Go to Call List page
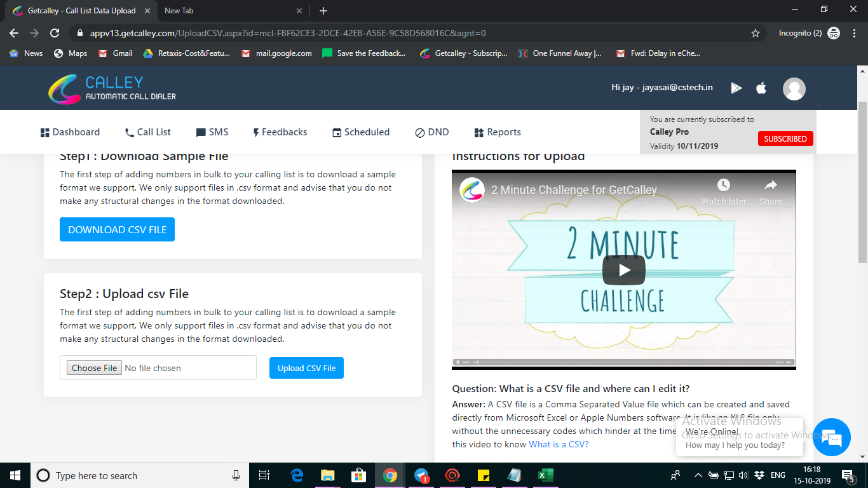Image resolution: width=868 pixels, height=488 pixels. 147,132
